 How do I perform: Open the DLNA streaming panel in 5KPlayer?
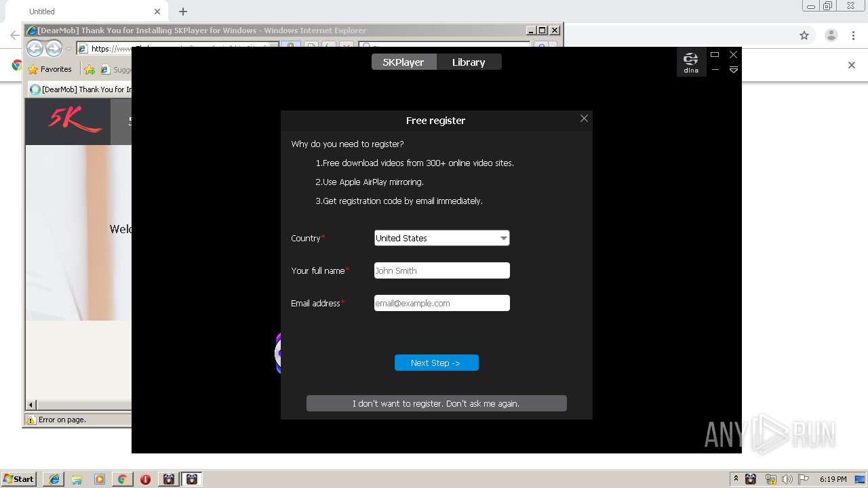pyautogui.click(x=690, y=62)
